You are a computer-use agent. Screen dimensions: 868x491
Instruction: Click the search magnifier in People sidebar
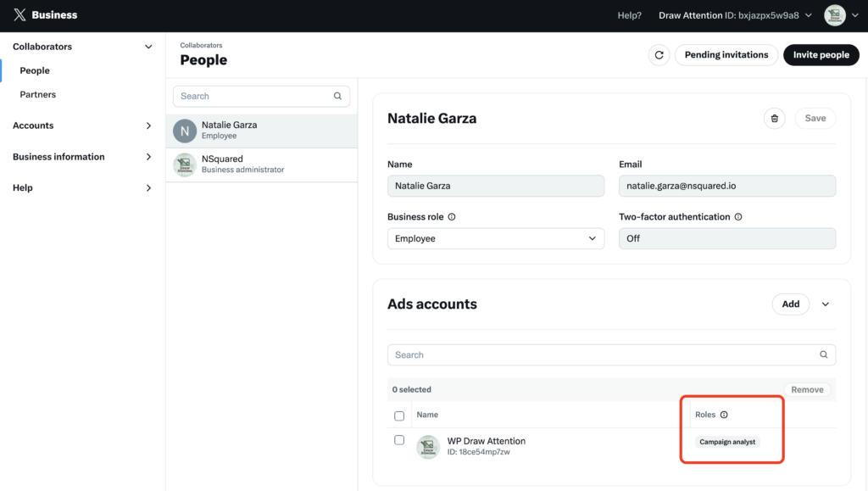click(x=337, y=96)
